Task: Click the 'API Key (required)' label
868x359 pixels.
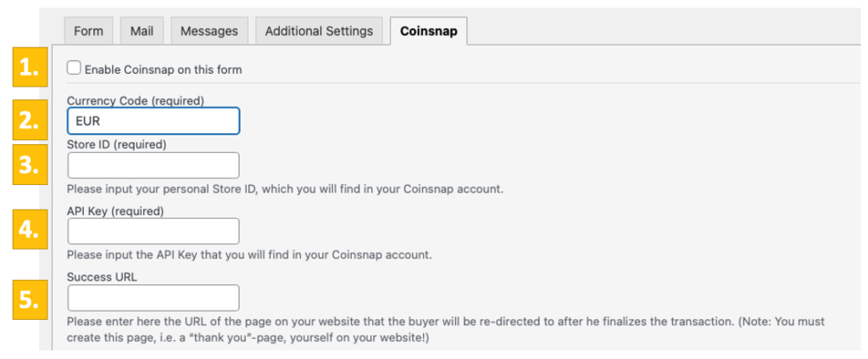Action: pos(115,210)
